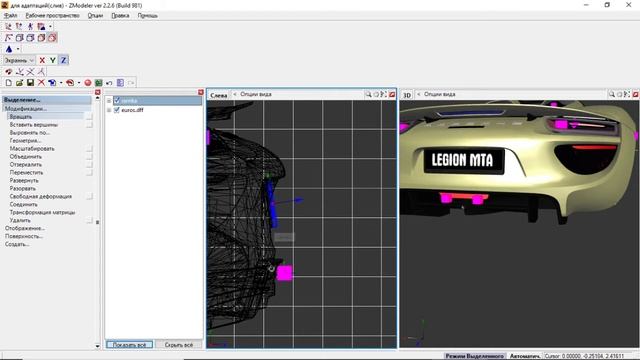Toggle options box beside Переместить
This screenshot has width=640, height=360.
pyautogui.click(x=89, y=173)
